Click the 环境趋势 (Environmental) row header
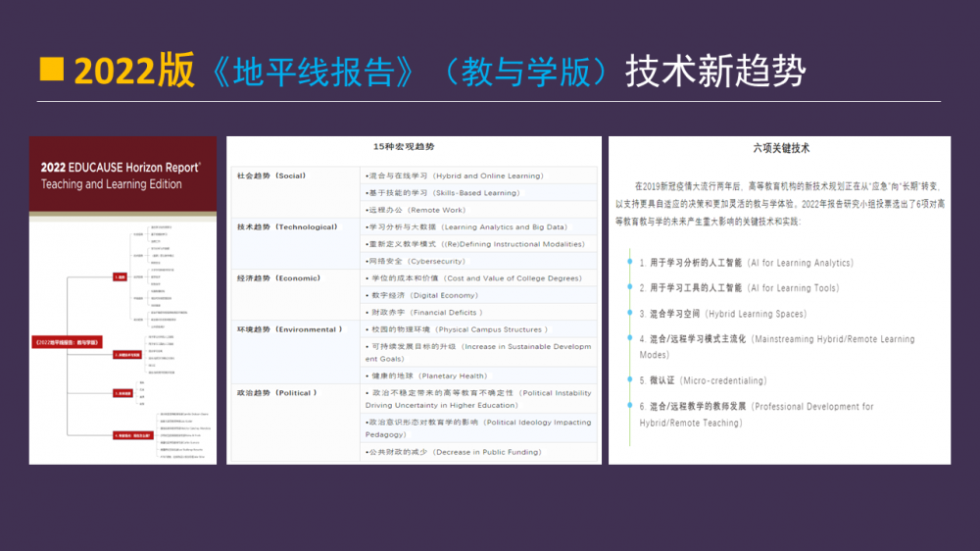This screenshot has width=980, height=551. tap(289, 330)
